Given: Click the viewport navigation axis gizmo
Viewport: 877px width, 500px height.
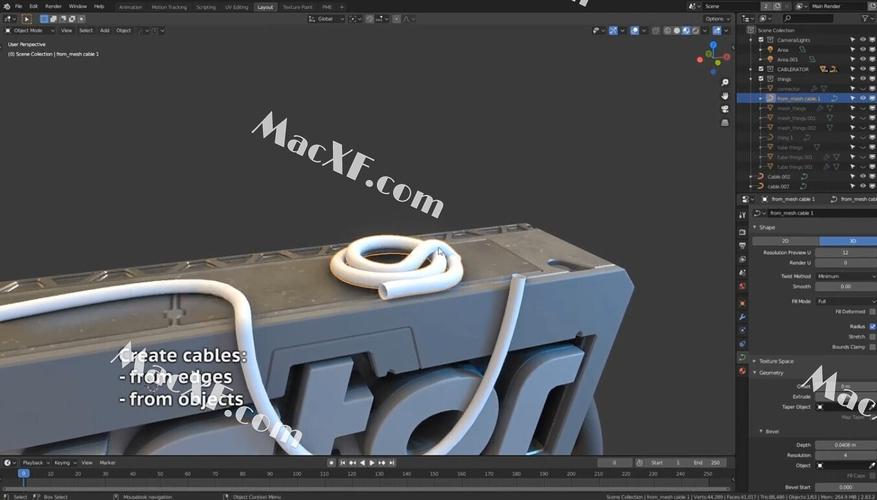Looking at the screenshot, I should coord(713,57).
